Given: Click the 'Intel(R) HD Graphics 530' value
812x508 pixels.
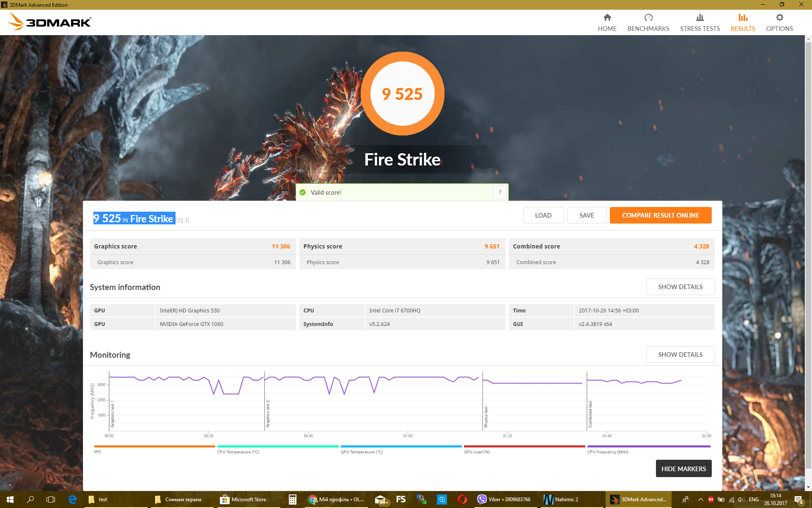Looking at the screenshot, I should pyautogui.click(x=189, y=310).
